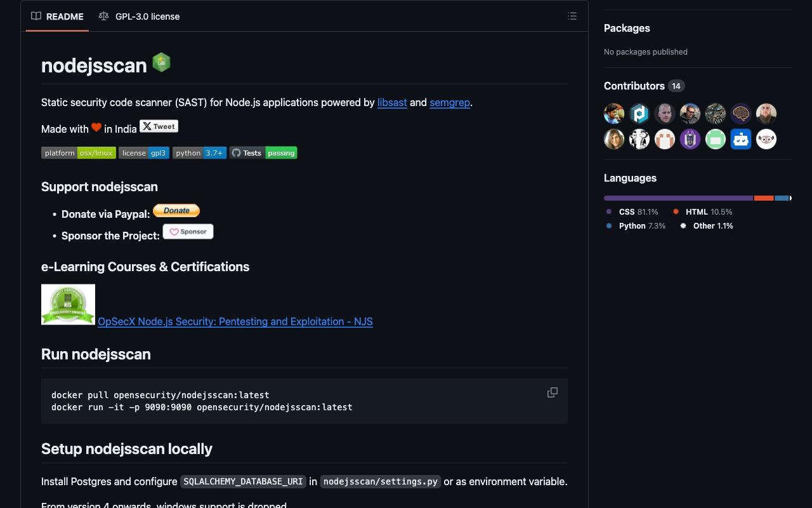The height and width of the screenshot is (508, 812).
Task: Click the 'Setup nodejsscan locally' heading
Action: pos(127,449)
